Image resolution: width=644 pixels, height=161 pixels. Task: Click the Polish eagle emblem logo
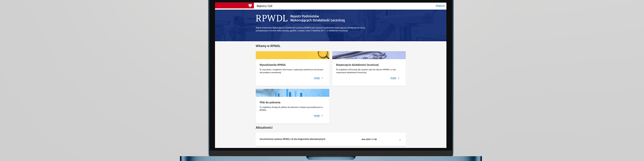(x=250, y=6)
